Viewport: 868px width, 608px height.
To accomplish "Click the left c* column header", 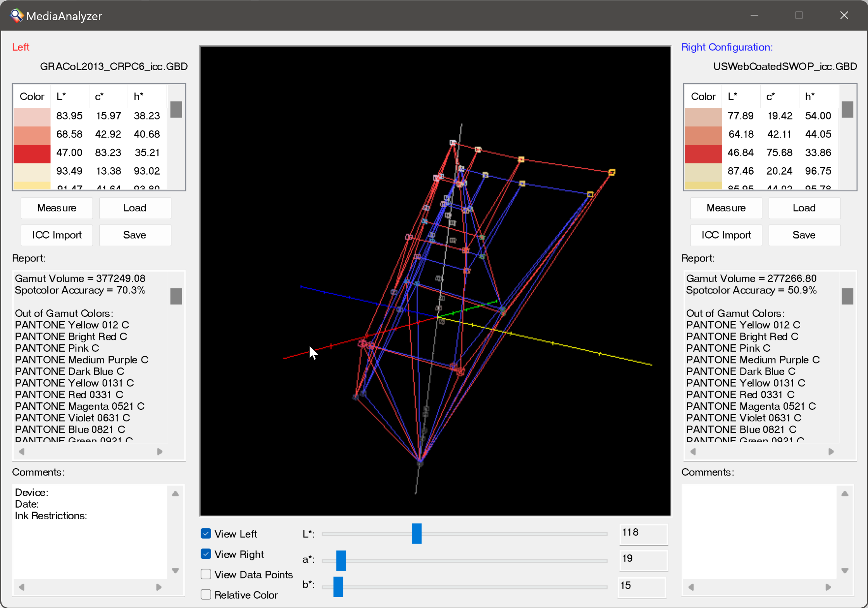I will (108, 96).
